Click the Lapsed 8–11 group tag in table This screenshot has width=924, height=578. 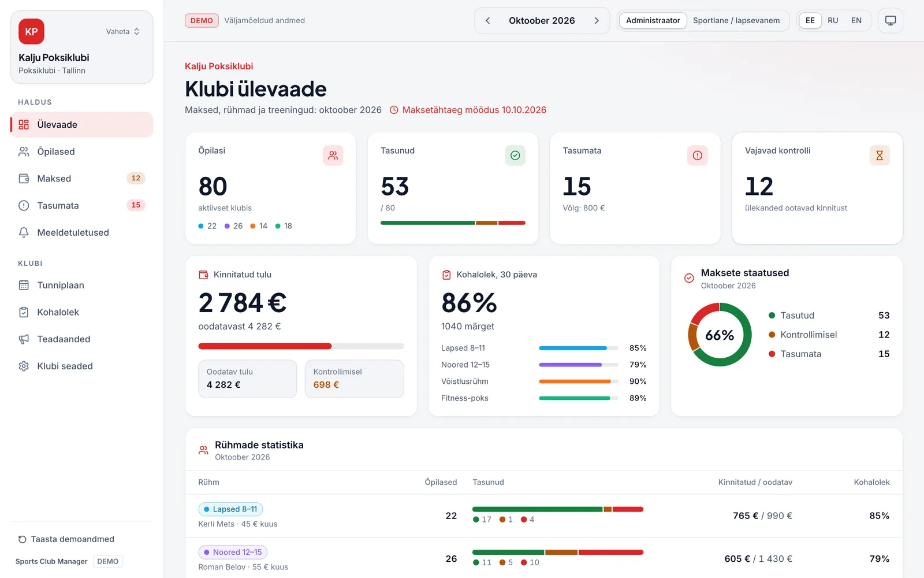click(x=230, y=509)
